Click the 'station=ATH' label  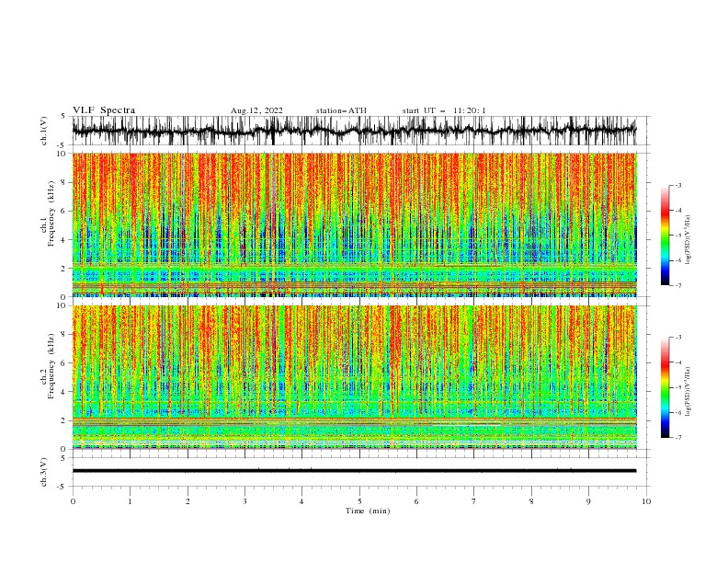pyautogui.click(x=341, y=110)
